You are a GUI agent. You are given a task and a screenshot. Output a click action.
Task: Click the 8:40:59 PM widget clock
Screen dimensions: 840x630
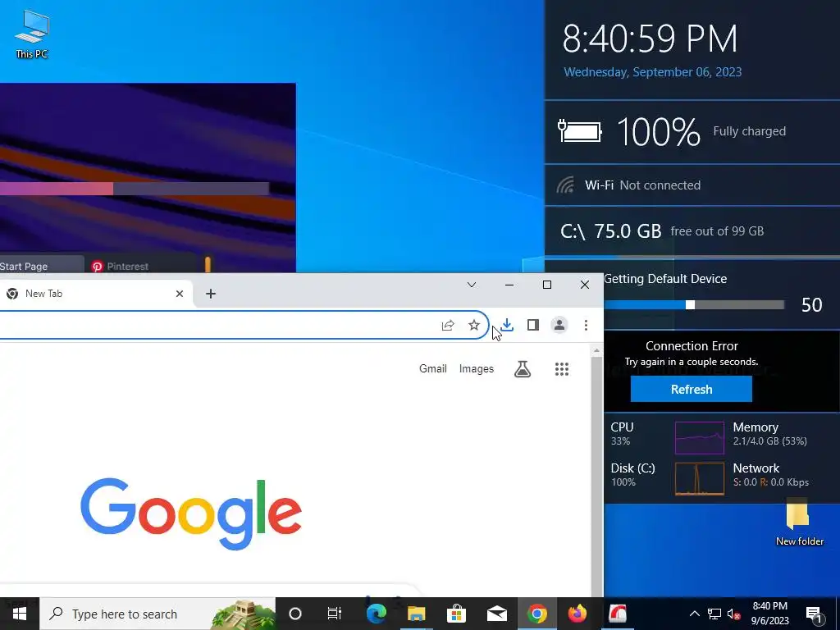point(650,39)
